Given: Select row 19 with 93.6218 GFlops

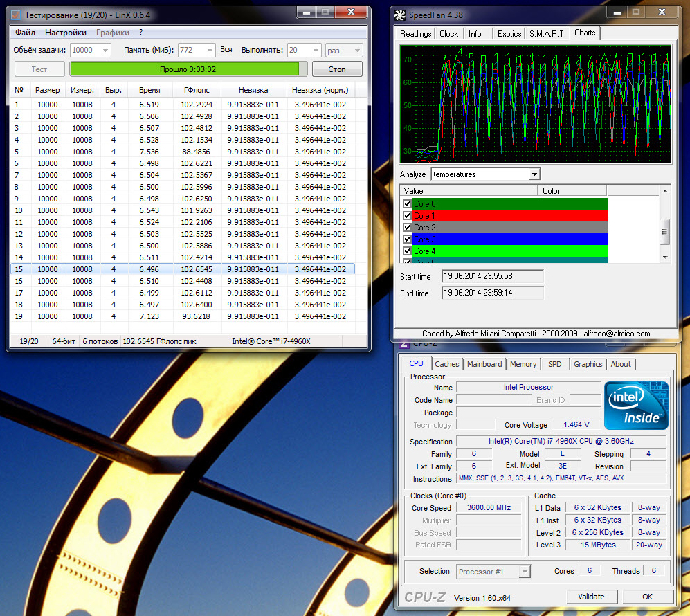Looking at the screenshot, I should tap(182, 316).
